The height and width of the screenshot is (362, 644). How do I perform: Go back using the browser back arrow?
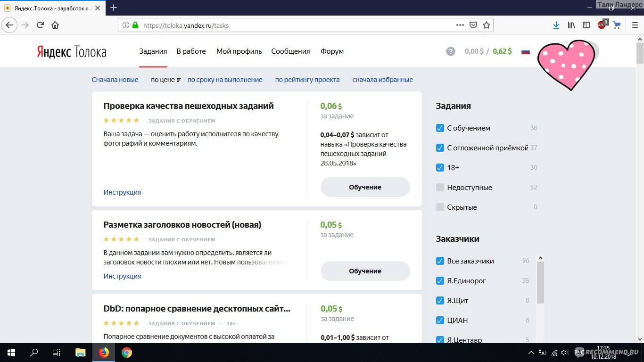pyautogui.click(x=10, y=25)
